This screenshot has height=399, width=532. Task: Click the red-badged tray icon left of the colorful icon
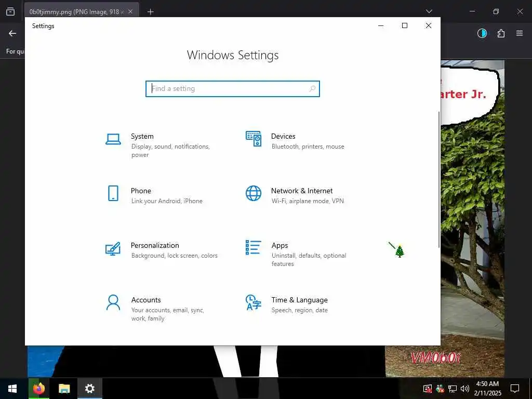coord(428,389)
